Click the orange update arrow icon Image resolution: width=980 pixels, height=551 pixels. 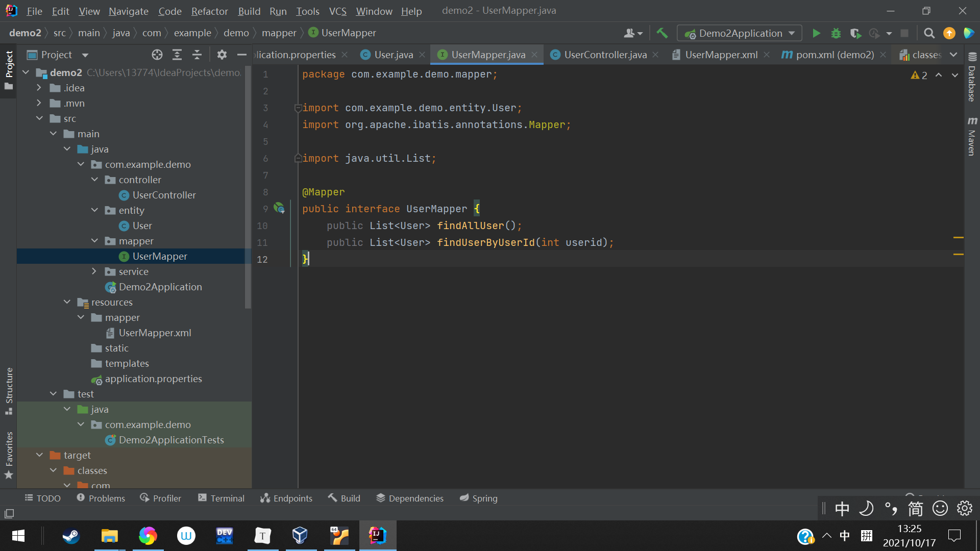(x=949, y=33)
